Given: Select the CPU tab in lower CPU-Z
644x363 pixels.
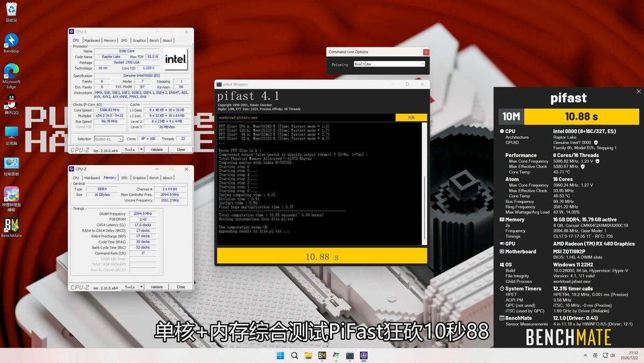Looking at the screenshot, I should [76, 177].
